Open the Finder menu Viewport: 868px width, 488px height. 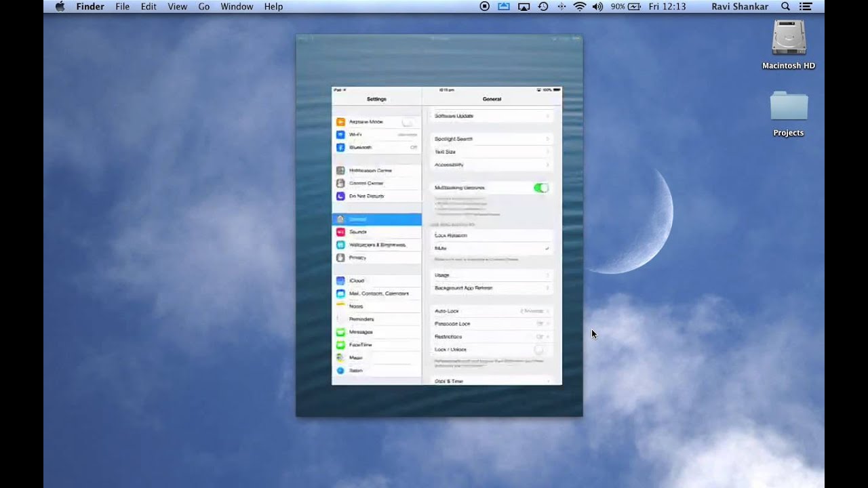coord(90,7)
